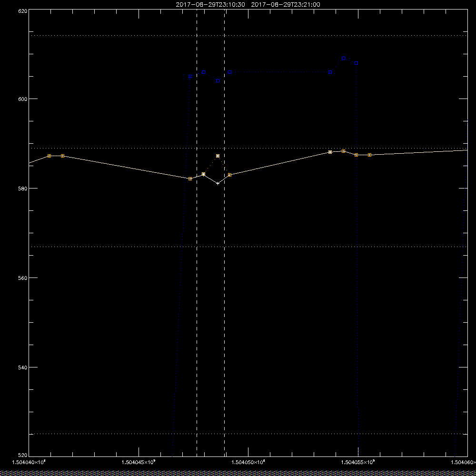Click the x-axis label 1.504055×10⁹
Screen dimensions: 476x476
358,462
